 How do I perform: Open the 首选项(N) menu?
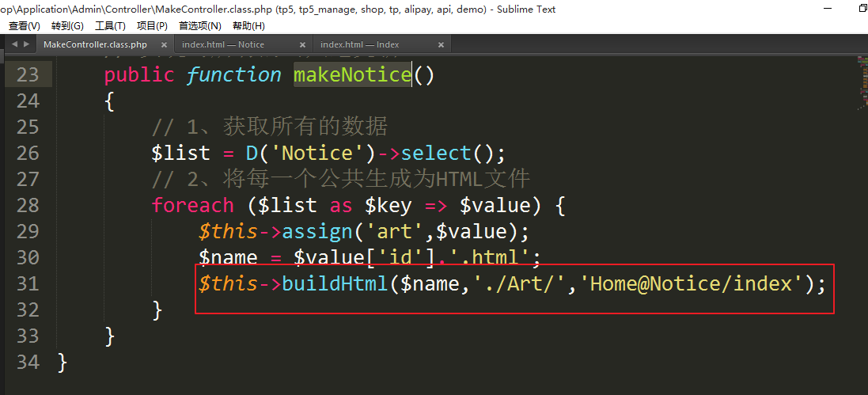pos(199,26)
